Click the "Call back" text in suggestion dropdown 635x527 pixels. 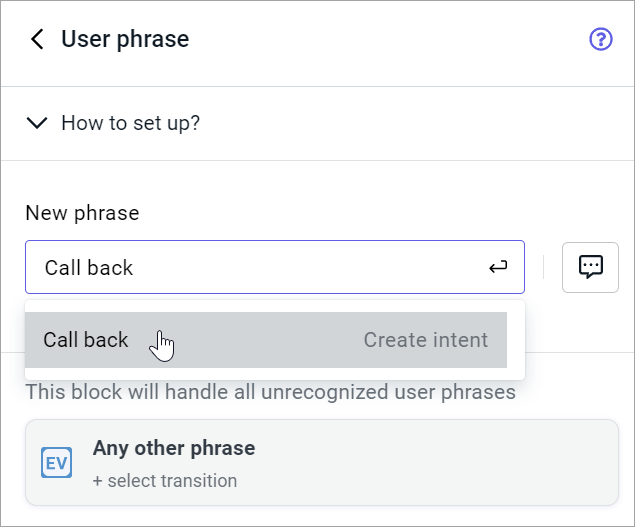(86, 340)
